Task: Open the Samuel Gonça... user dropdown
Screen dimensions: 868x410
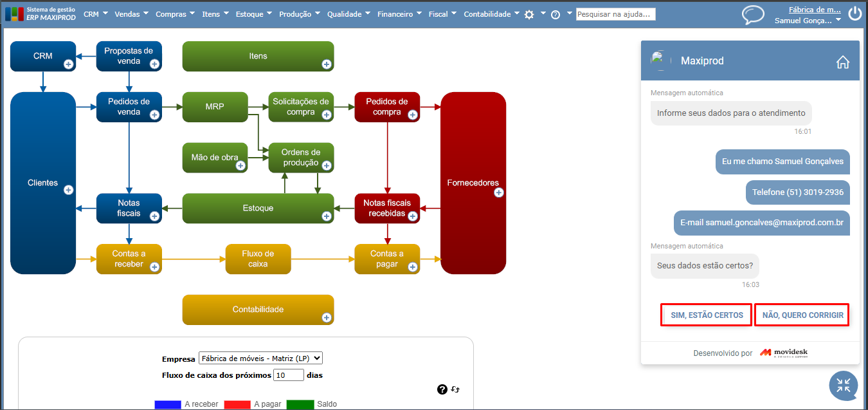Action: pos(808,21)
